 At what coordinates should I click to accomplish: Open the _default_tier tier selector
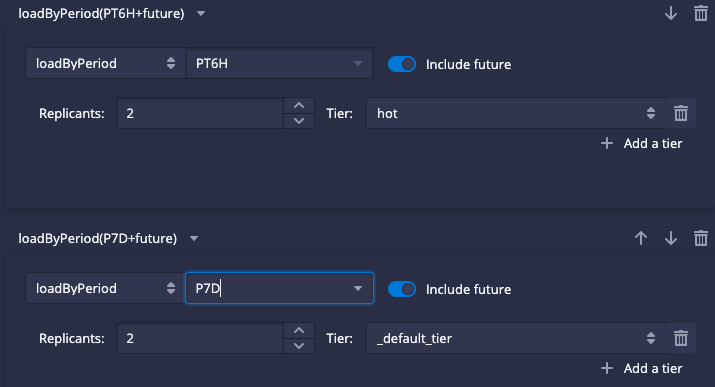[x=516, y=338]
